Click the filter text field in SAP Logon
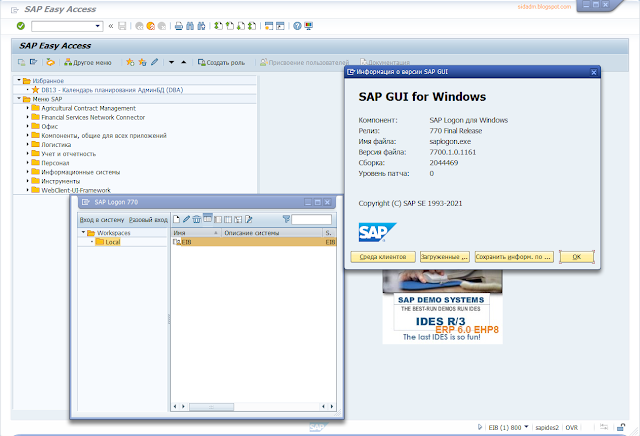This screenshot has height=436, width=640. point(311,220)
